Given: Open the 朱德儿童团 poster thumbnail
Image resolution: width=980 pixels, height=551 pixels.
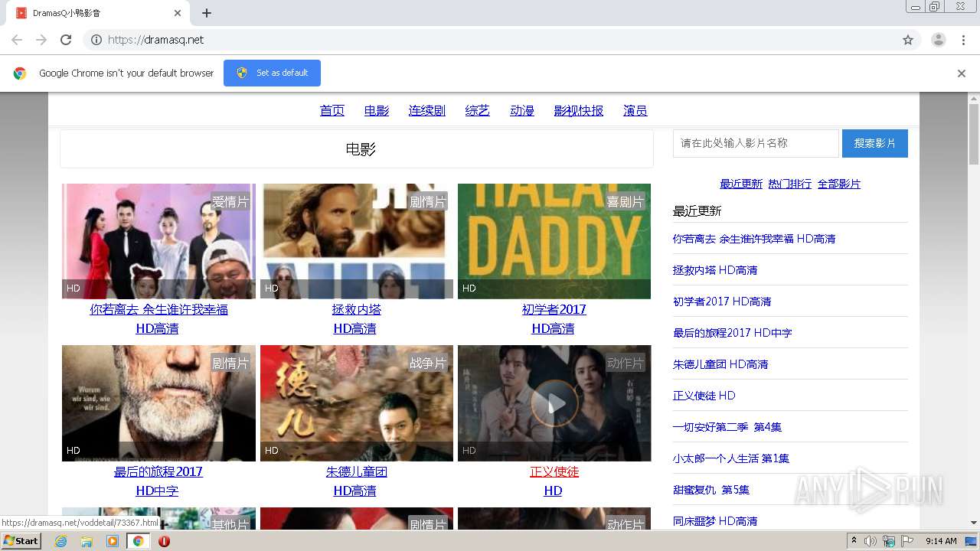Looking at the screenshot, I should pos(357,403).
